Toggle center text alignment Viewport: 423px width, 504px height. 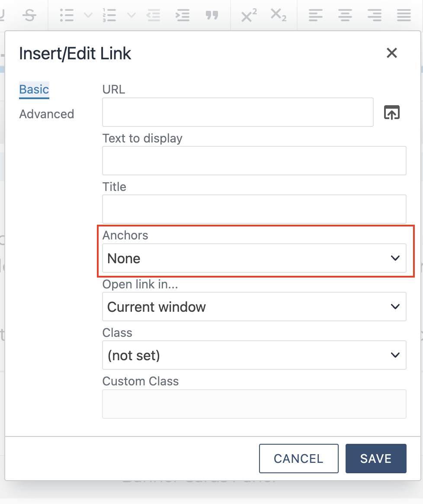345,15
